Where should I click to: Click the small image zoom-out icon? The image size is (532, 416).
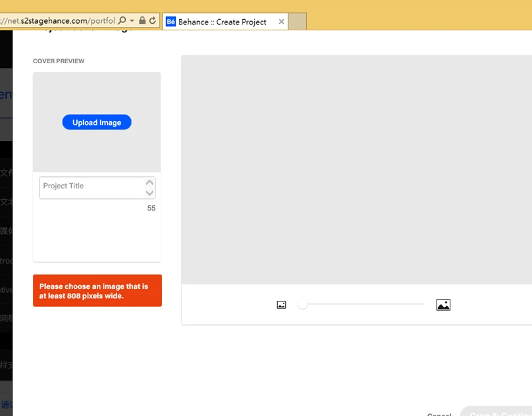[x=281, y=305]
